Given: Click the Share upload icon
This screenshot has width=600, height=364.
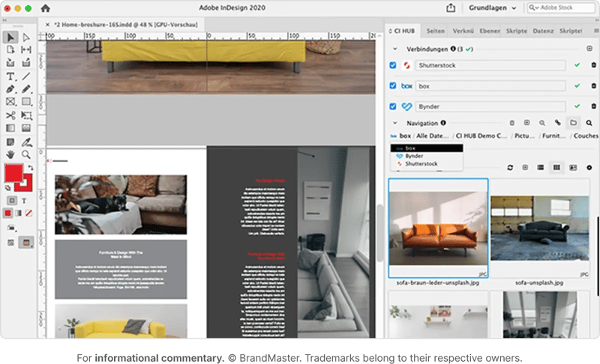Looking at the screenshot, I should [451, 7].
